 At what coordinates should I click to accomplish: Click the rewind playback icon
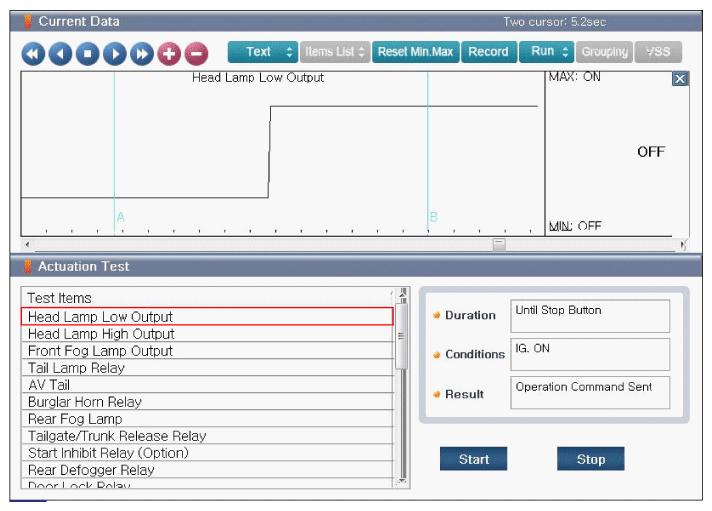pyautogui.click(x=33, y=53)
